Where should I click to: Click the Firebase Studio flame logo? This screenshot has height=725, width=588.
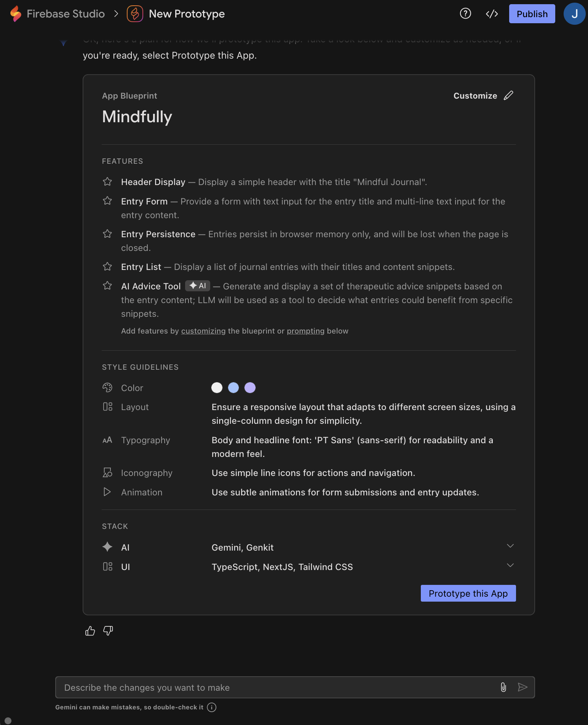point(15,14)
